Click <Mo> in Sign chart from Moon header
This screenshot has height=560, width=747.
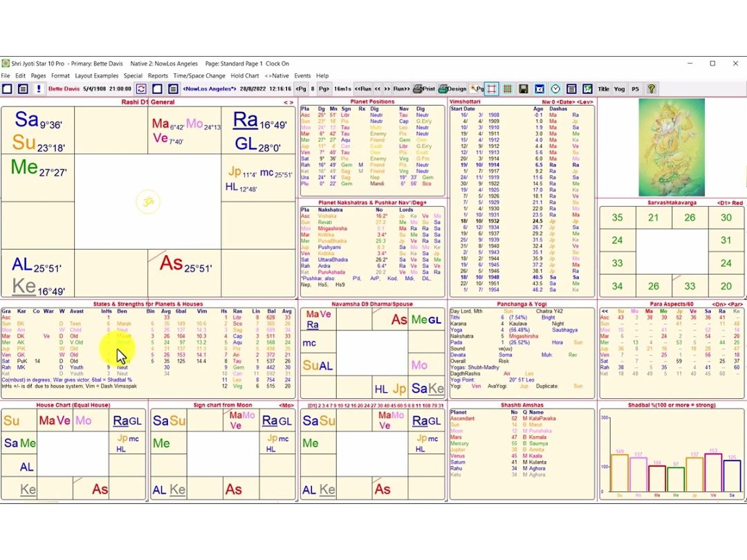[286, 405]
